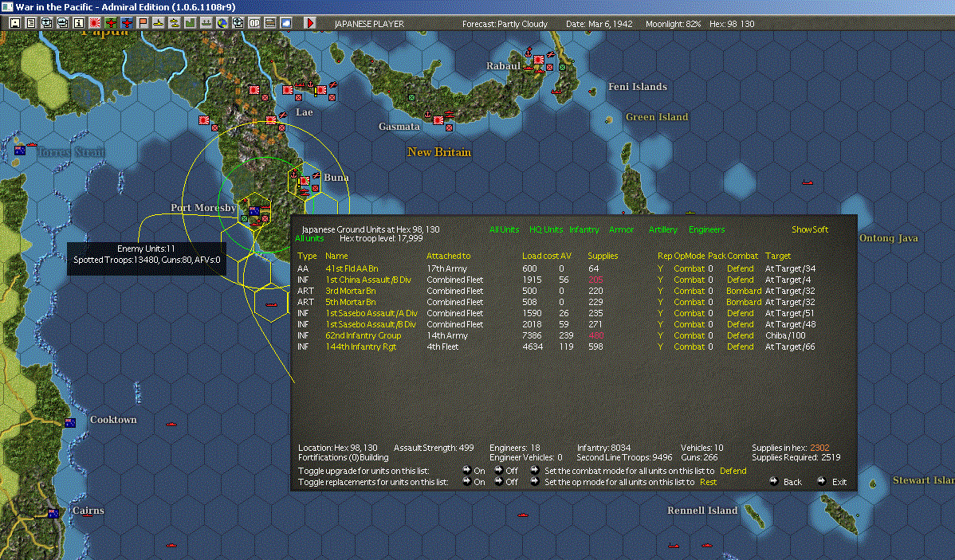Click the single yellow ship toolbar icon
The width and height of the screenshot is (955, 560).
(159, 23)
